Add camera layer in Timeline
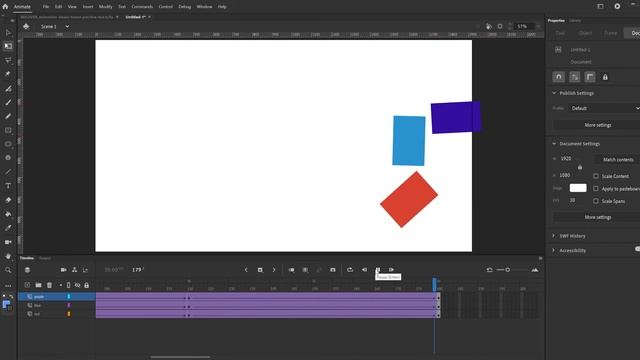 tap(64, 270)
